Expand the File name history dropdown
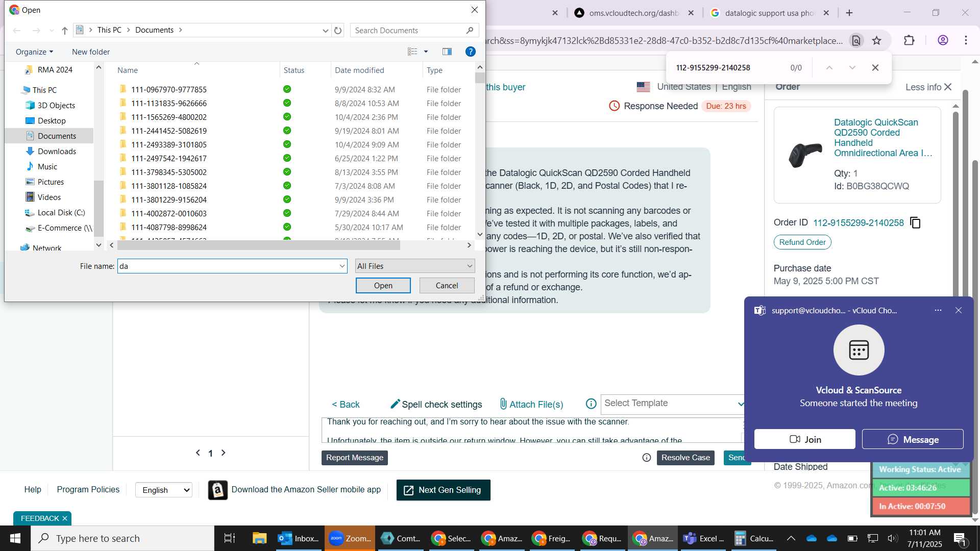The height and width of the screenshot is (551, 980). (342, 266)
